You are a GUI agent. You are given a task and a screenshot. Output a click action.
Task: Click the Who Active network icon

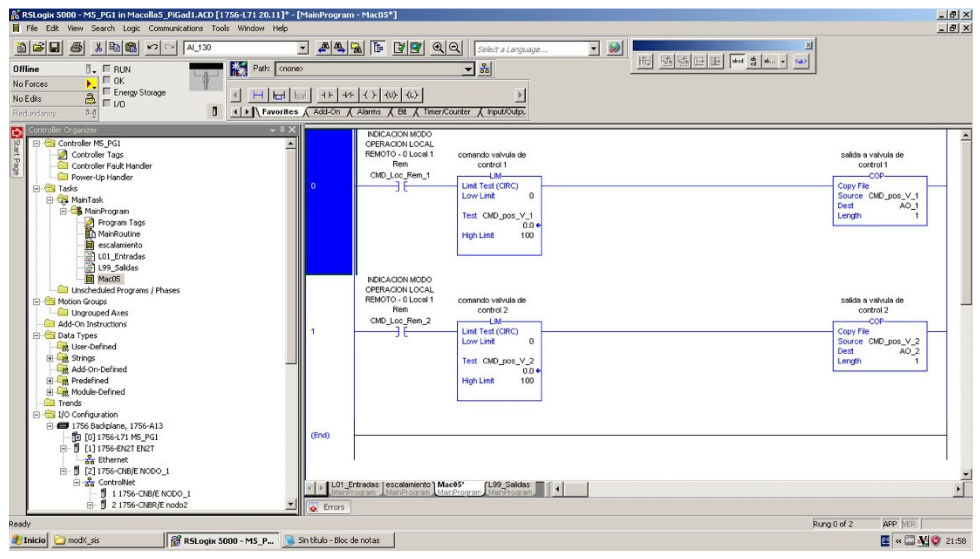(485, 69)
